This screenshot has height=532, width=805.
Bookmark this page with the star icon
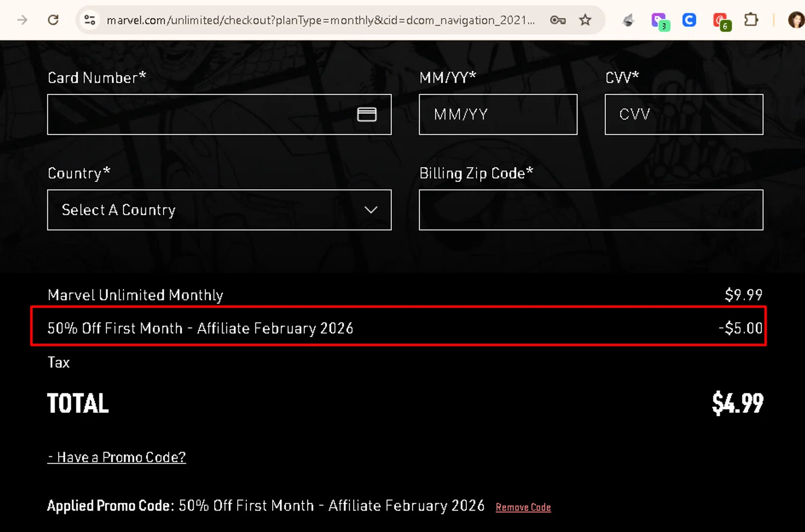[585, 20]
